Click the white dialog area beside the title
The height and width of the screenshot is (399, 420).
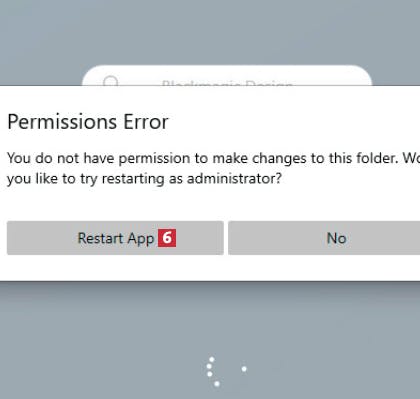pyautogui.click(x=293, y=122)
